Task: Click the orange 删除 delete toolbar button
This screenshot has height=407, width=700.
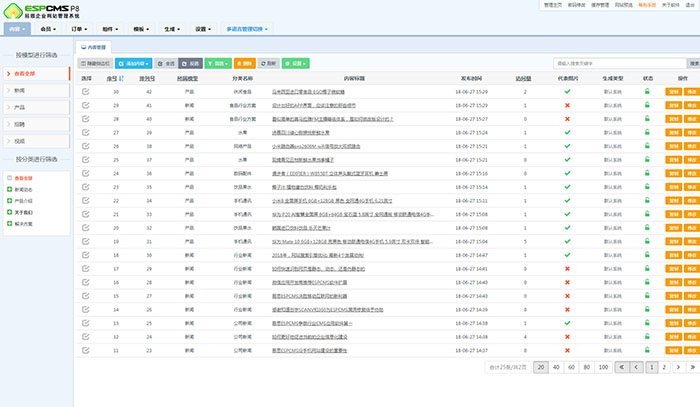Action: coord(243,63)
